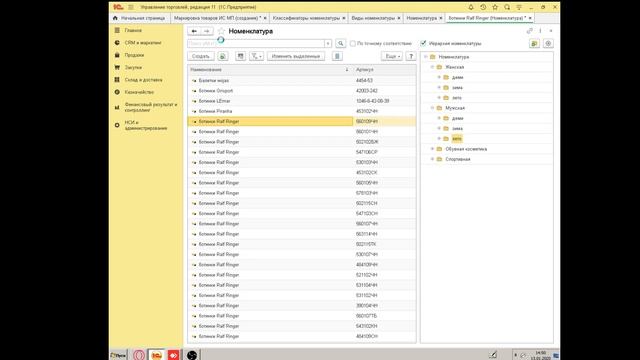
Task: Open Opera browser from taskbar
Action: [139, 355]
